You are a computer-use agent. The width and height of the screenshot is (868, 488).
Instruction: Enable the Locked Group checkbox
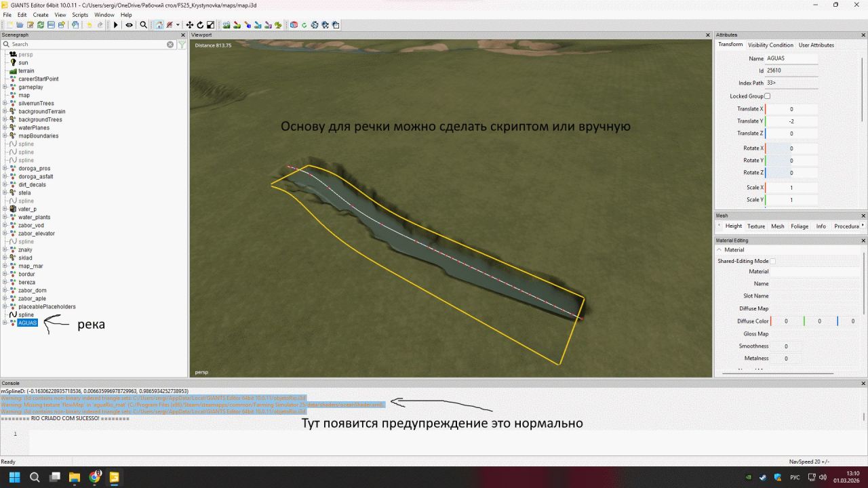[x=767, y=96]
